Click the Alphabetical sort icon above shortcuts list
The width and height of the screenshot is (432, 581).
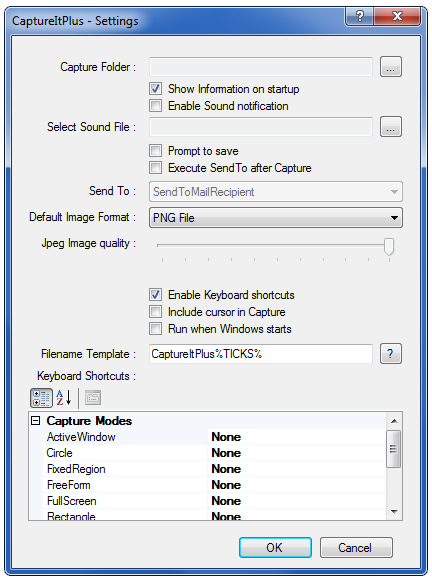coord(64,398)
